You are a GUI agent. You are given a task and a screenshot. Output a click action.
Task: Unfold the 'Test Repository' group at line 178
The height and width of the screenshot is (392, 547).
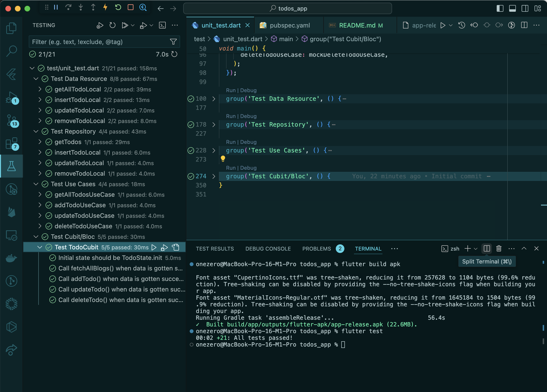214,124
